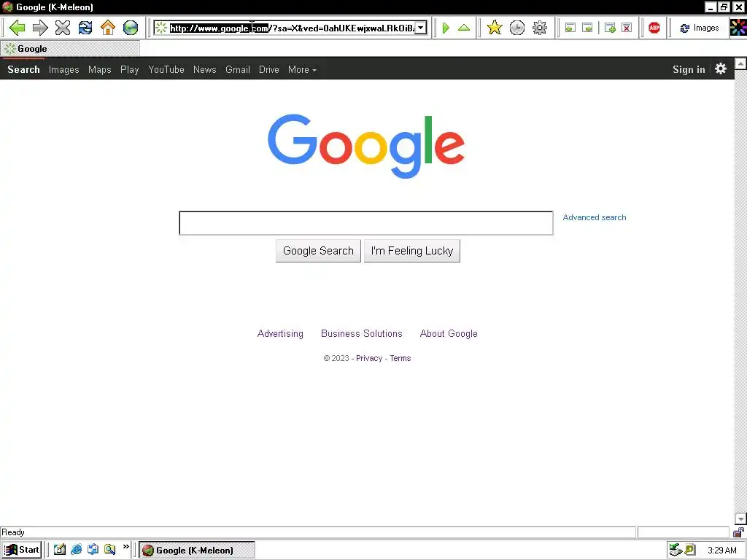Go forward with the Forward arrow
Image resolution: width=747 pixels, height=560 pixels.
40,28
